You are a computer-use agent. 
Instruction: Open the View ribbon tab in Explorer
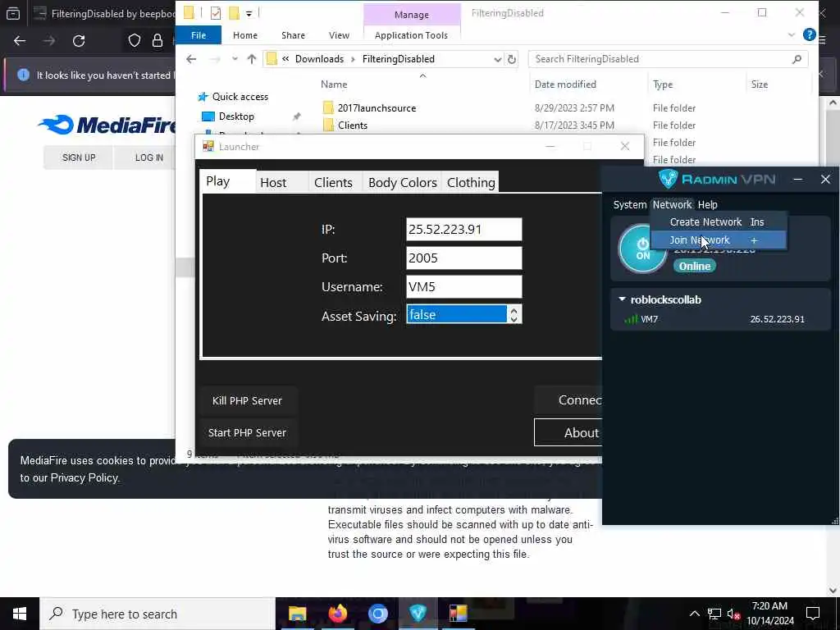[x=339, y=35]
